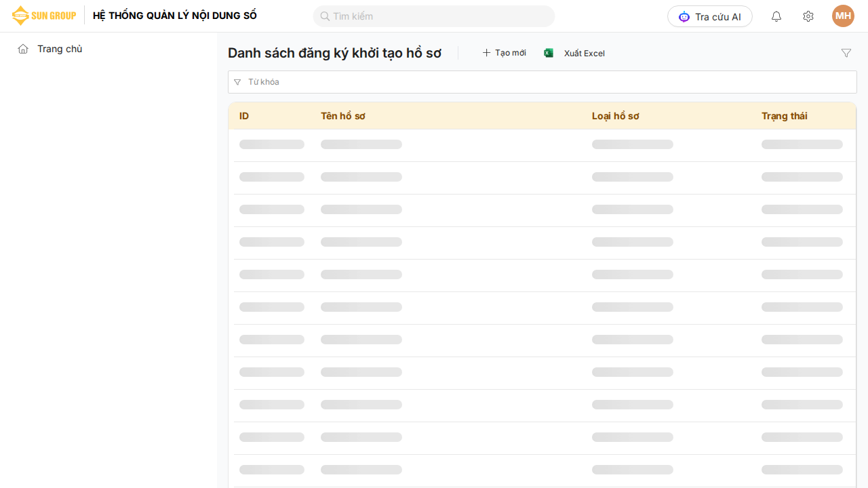Go to Trang chủ in the sidebar
The height and width of the screenshot is (488, 868).
tap(60, 49)
